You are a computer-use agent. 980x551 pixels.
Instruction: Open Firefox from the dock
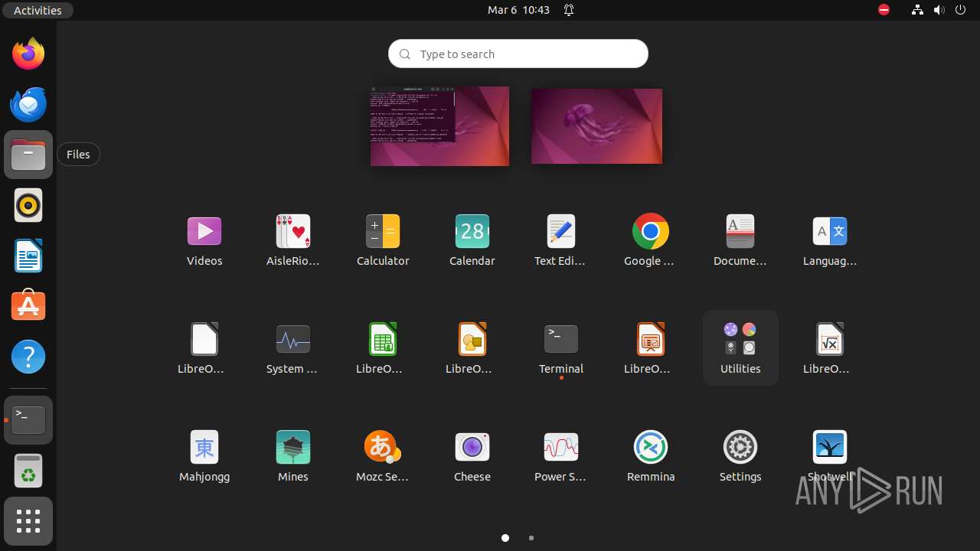[28, 54]
